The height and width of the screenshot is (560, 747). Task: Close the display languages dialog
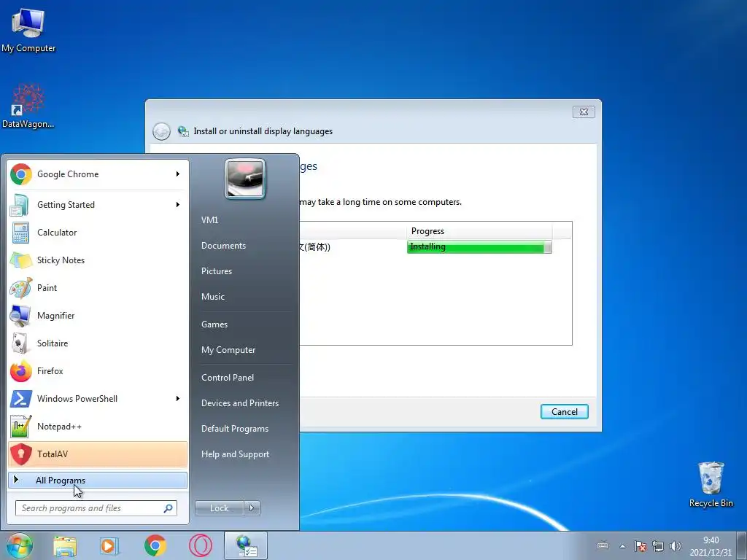pyautogui.click(x=584, y=112)
